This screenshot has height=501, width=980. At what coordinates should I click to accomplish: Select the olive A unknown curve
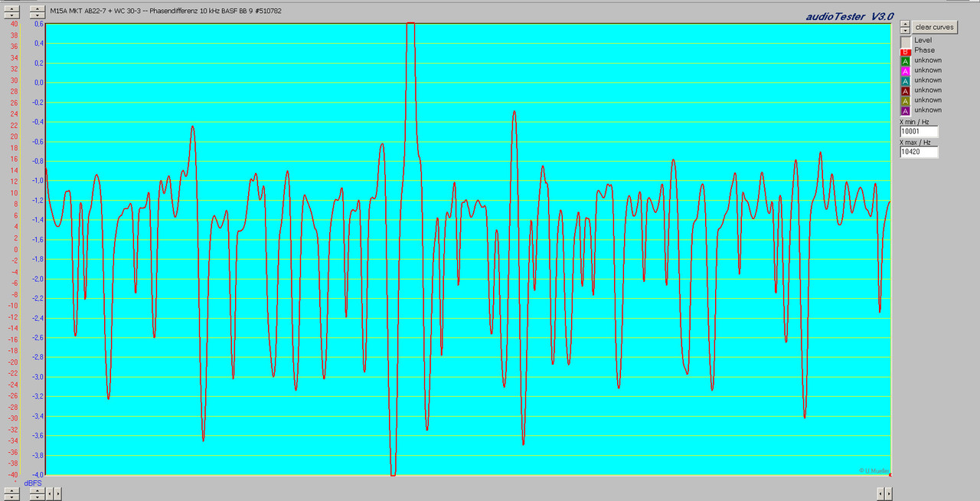click(906, 100)
